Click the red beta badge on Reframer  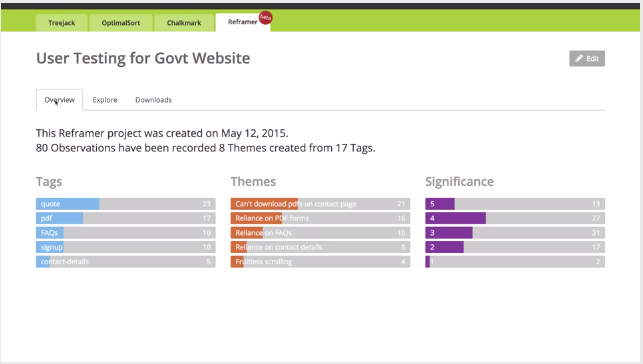pos(266,18)
